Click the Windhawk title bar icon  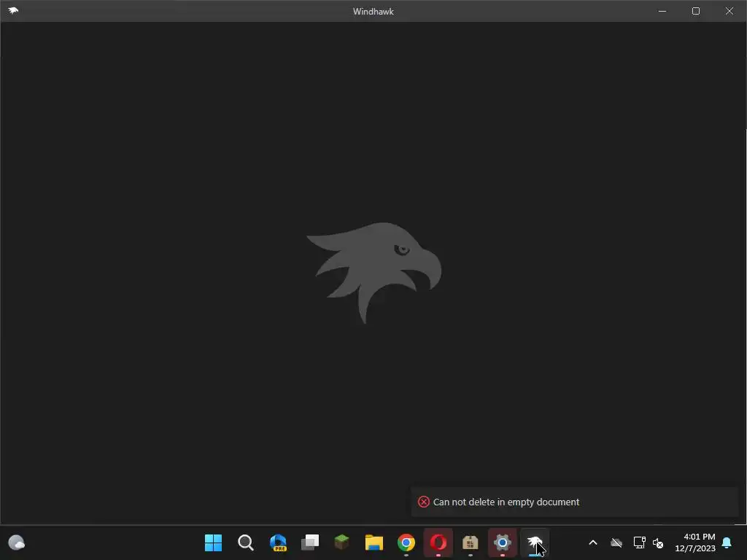[x=13, y=10]
